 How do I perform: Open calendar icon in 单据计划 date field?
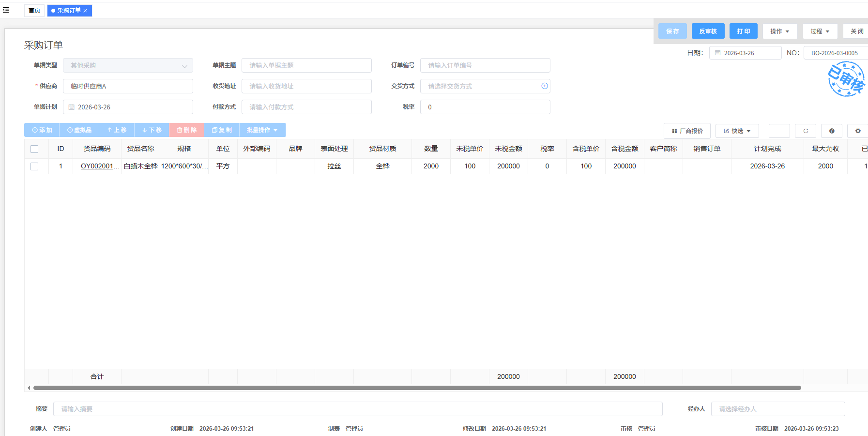point(72,107)
